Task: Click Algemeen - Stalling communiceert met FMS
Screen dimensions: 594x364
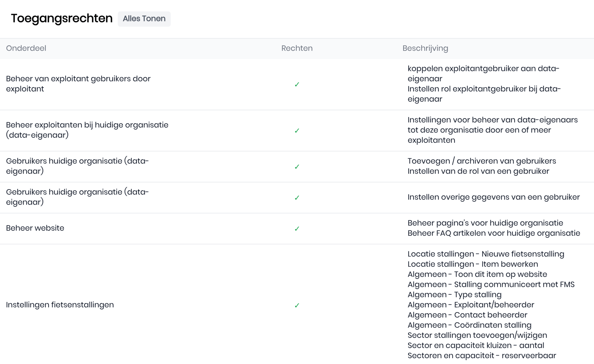Action: pyautogui.click(x=491, y=284)
